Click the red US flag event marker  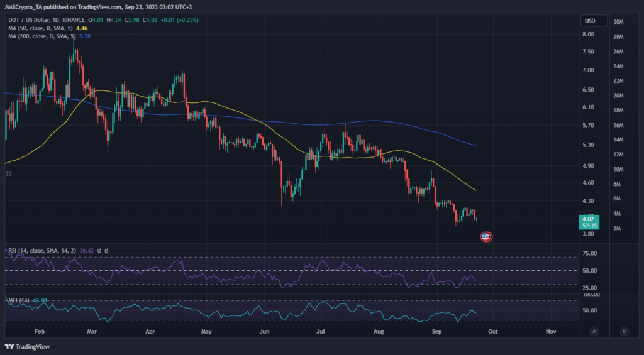(486, 237)
